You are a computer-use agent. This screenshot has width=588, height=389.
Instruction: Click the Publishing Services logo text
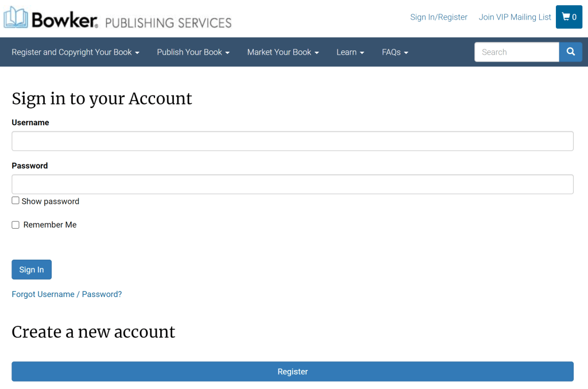point(168,23)
